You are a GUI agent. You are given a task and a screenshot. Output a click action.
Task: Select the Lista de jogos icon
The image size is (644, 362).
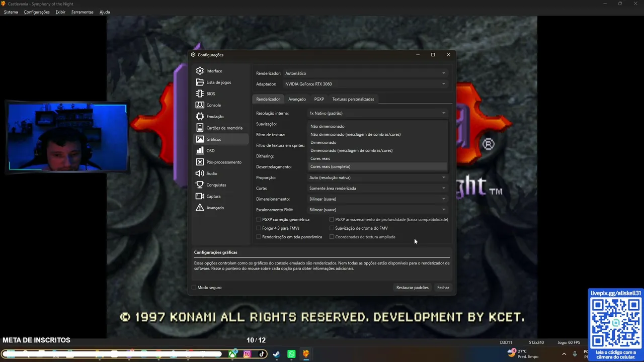(200, 82)
